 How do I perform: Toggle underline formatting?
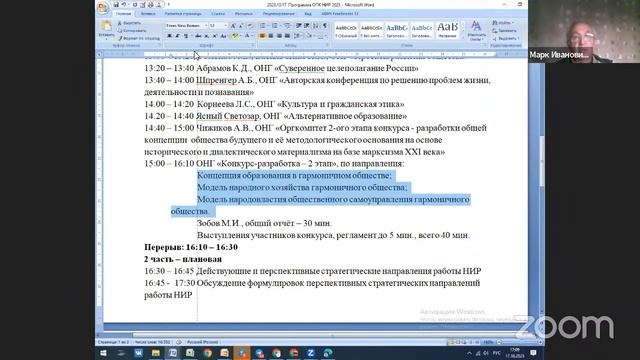tap(186, 36)
